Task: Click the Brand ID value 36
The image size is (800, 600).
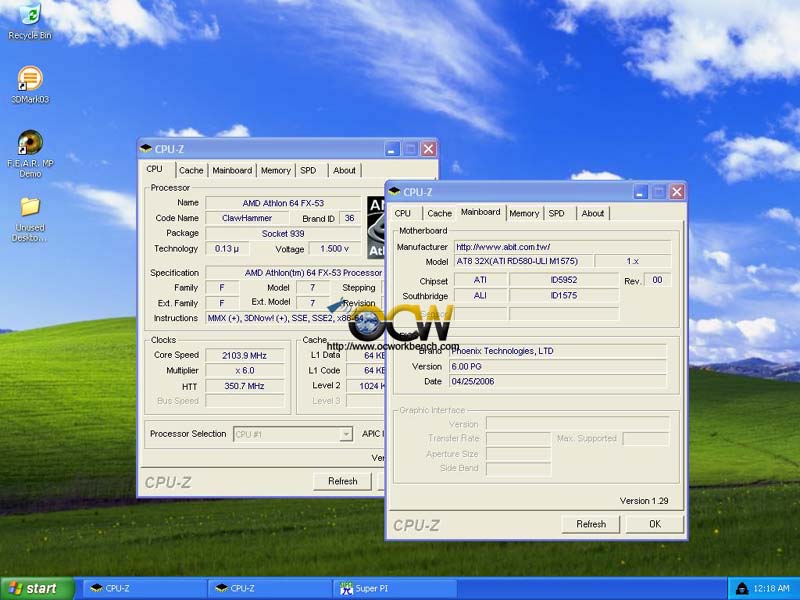Action: click(349, 218)
